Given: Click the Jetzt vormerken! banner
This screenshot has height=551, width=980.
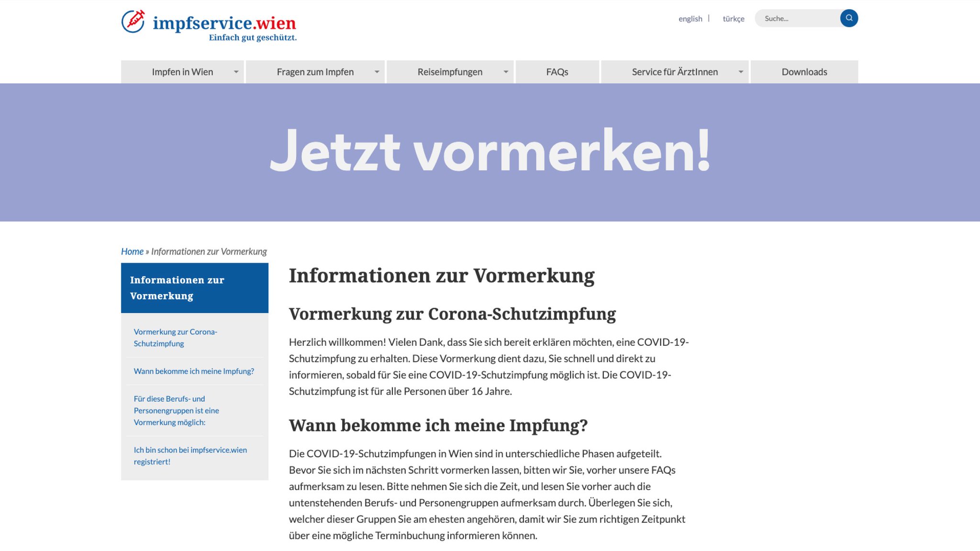Looking at the screenshot, I should 490,152.
